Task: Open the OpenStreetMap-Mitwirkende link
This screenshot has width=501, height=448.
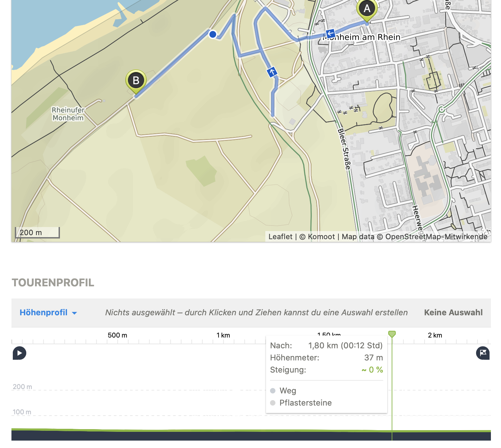Action: (436, 237)
